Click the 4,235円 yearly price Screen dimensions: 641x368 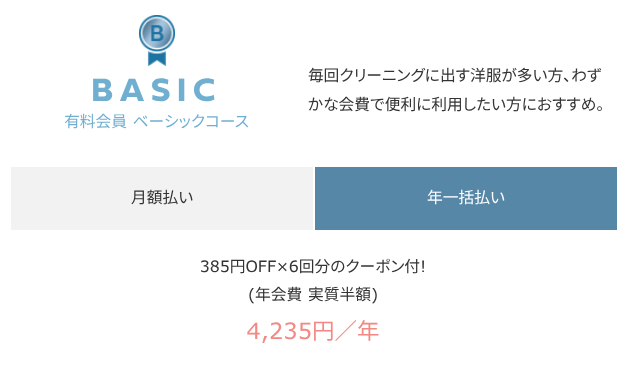pos(291,331)
